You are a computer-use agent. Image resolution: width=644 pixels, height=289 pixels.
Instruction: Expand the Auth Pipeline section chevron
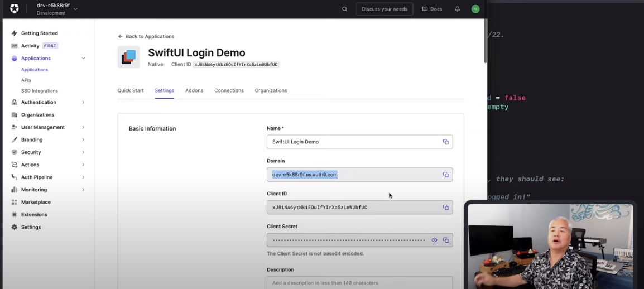[83, 177]
